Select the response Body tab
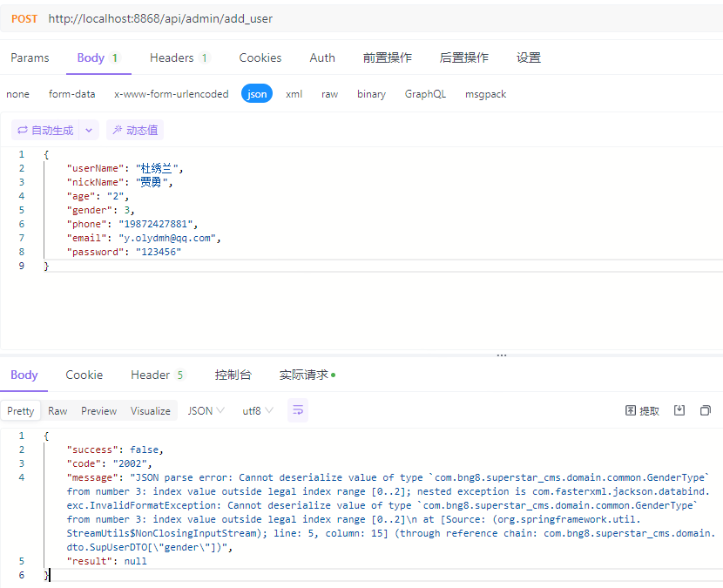 [x=24, y=375]
